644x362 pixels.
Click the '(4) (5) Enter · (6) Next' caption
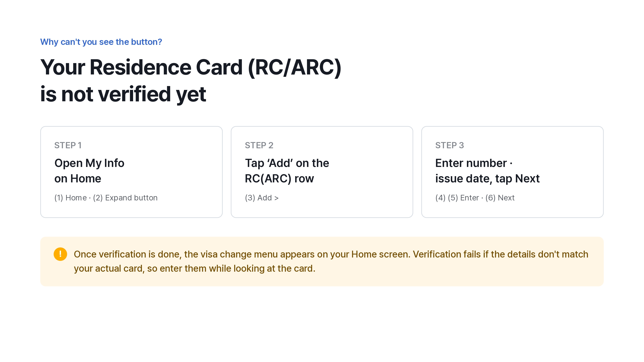click(475, 198)
